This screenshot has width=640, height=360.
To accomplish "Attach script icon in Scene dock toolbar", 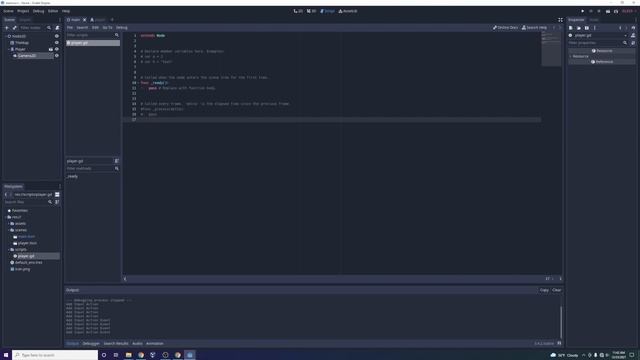I will pyautogui.click(x=57, y=28).
